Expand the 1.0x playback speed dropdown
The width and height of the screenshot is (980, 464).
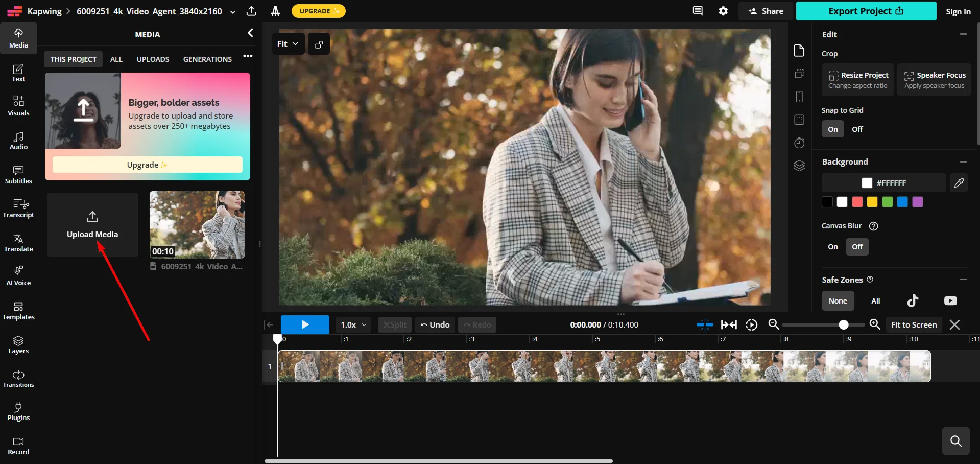tap(353, 325)
